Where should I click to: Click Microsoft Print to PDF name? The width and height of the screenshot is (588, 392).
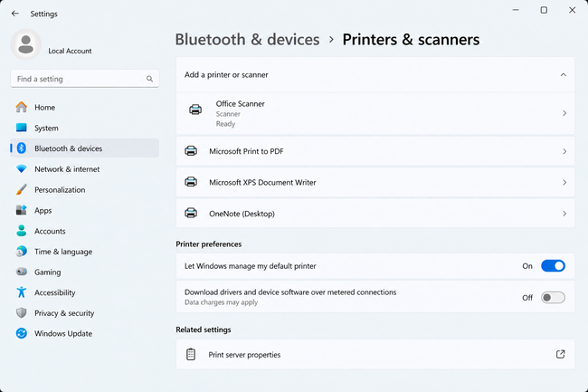pos(246,151)
